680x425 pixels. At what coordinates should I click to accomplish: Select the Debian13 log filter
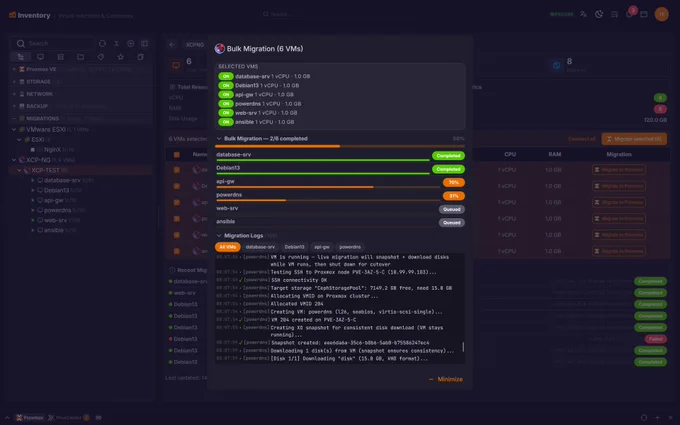click(x=294, y=247)
